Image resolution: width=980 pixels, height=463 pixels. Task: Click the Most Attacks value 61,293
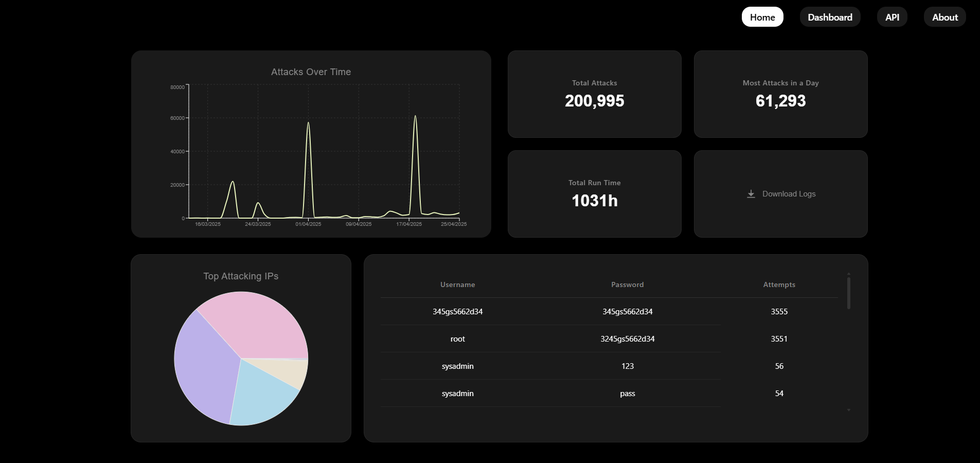point(780,101)
